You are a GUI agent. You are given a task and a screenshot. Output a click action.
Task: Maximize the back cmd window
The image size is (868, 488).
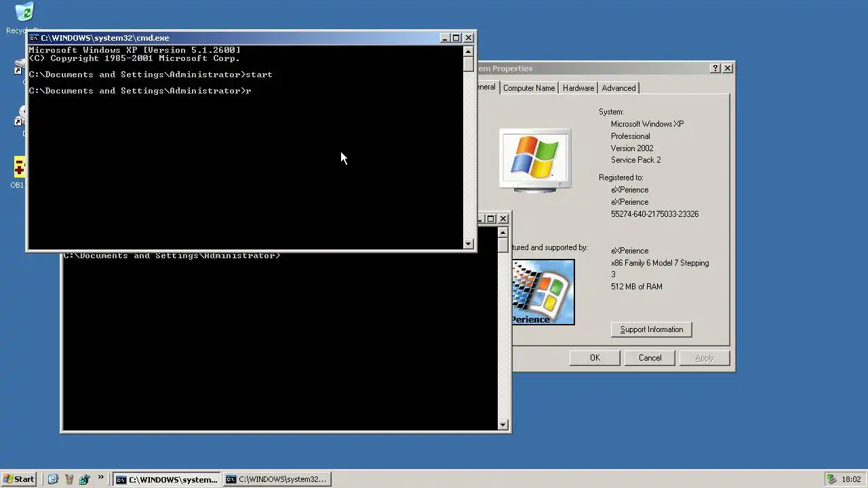click(x=490, y=219)
